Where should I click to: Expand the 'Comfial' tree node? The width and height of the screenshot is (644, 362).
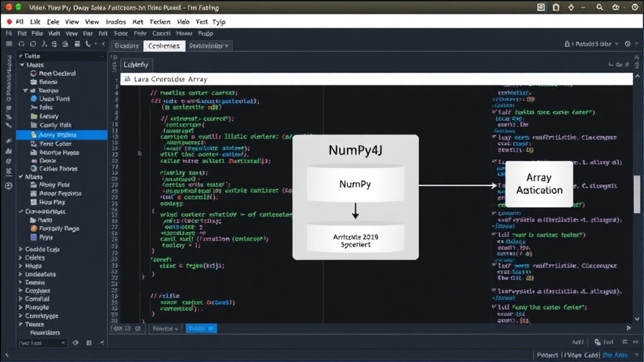tap(21, 299)
